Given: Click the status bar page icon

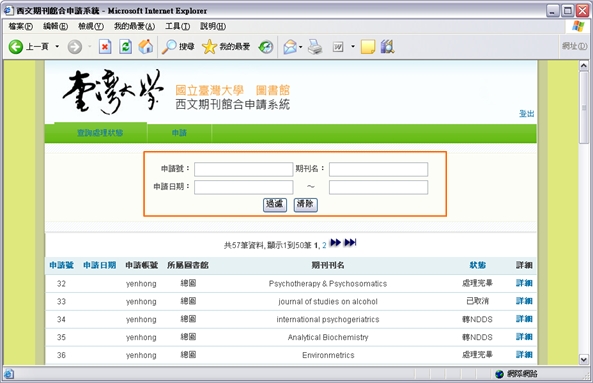Looking at the screenshot, I should (9, 374).
